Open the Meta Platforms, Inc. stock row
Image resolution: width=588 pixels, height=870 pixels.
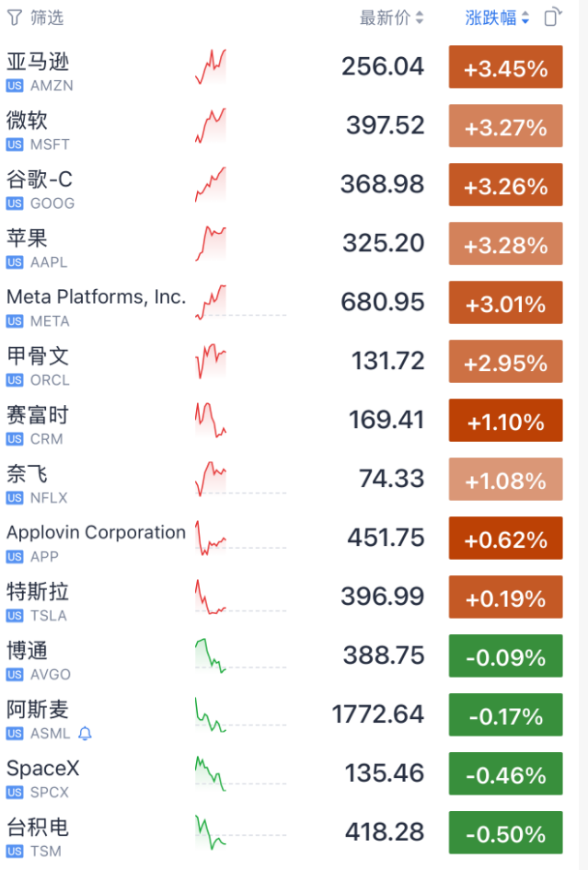coord(284,303)
